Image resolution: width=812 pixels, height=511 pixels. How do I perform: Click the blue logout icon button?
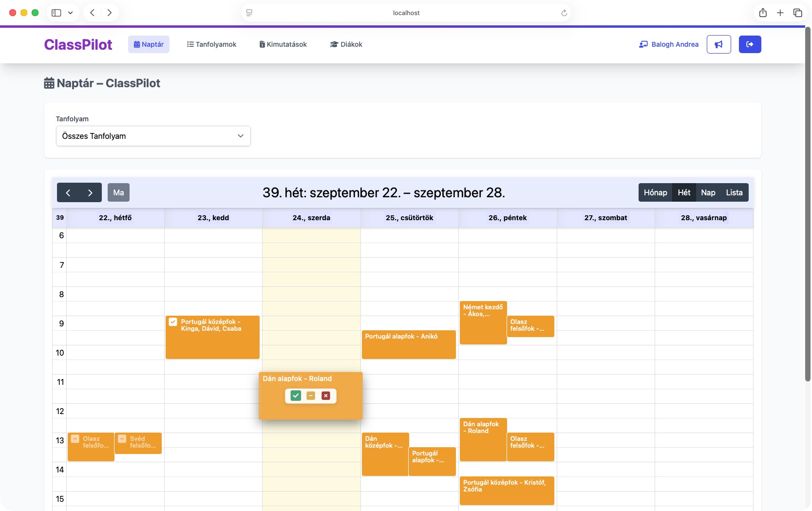point(750,44)
